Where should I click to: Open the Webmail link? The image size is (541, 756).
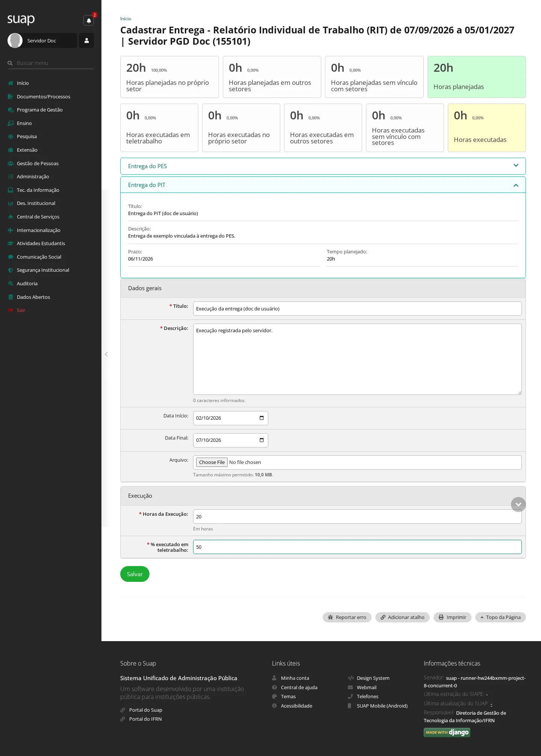[x=366, y=687]
